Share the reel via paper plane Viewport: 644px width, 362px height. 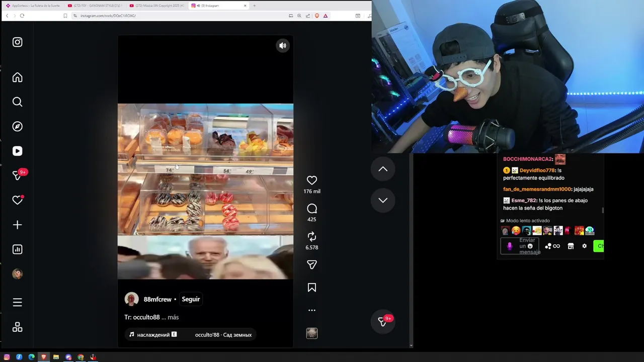pyautogui.click(x=312, y=265)
